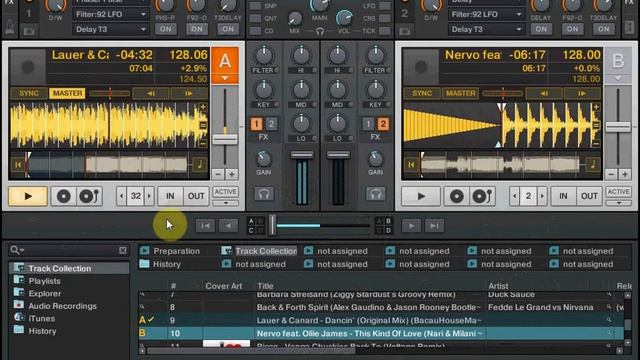Click Deck B musical note key lock icon
Viewport: 640px width, 360px height.
click(x=593, y=164)
